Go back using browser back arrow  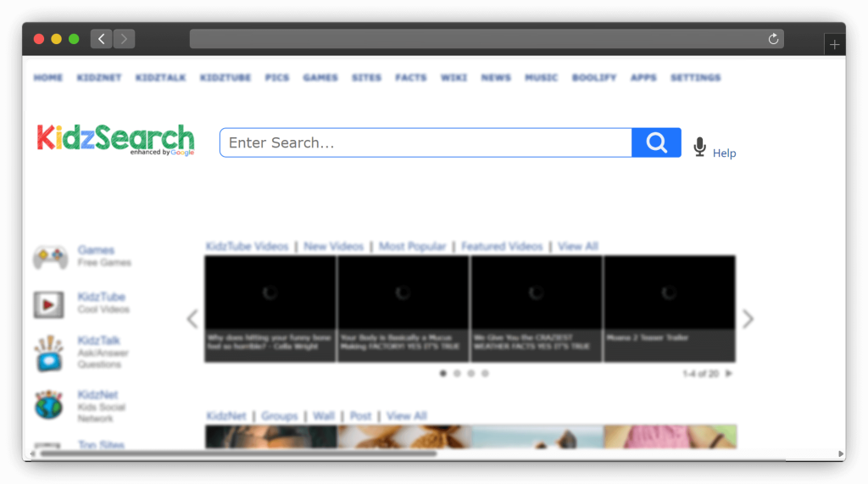pos(102,39)
